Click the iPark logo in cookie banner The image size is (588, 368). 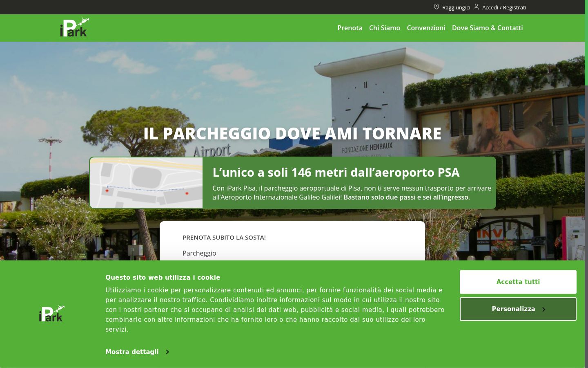point(51,313)
